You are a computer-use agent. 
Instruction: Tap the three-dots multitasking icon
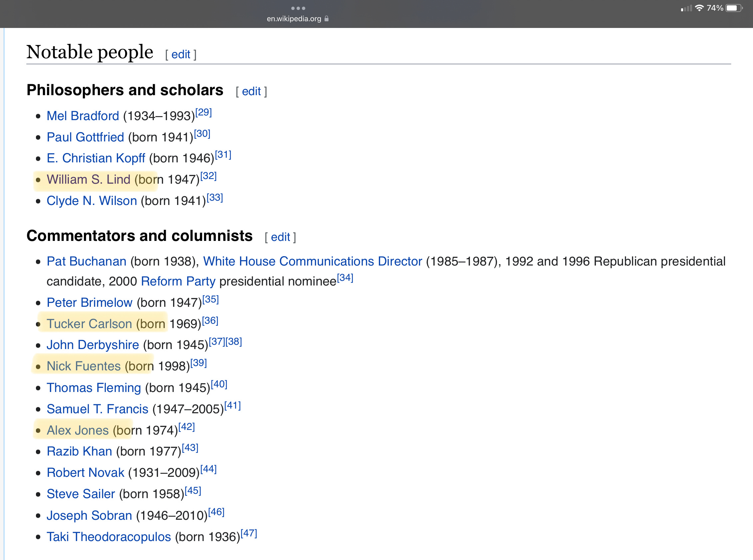click(298, 8)
